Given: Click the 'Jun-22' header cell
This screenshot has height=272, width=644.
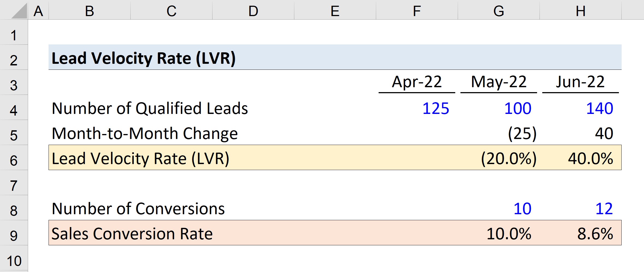Looking at the screenshot, I should coord(580,82).
